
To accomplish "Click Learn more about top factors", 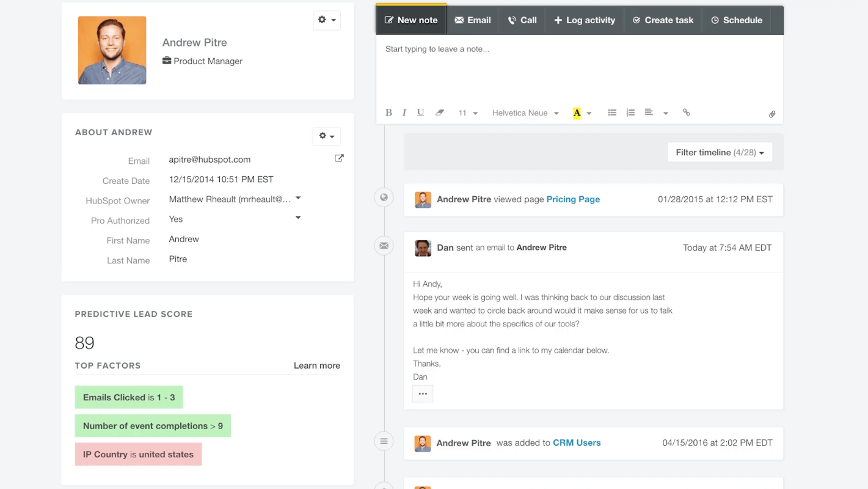I will coord(317,366).
